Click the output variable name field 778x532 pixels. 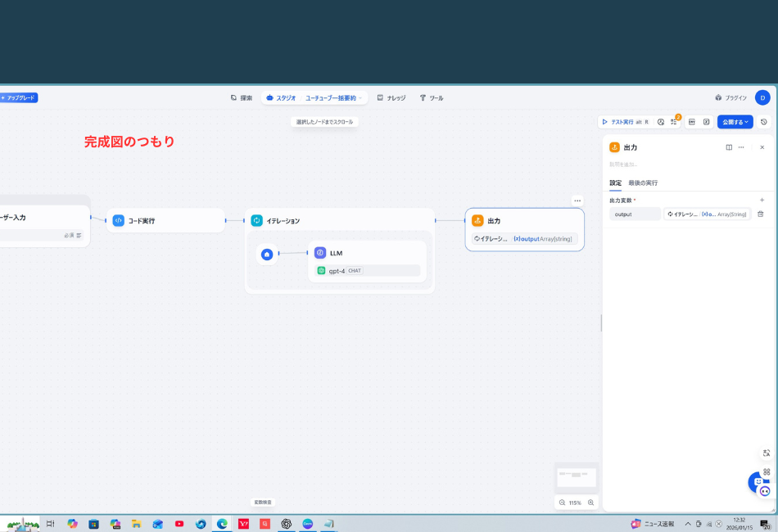[635, 214]
